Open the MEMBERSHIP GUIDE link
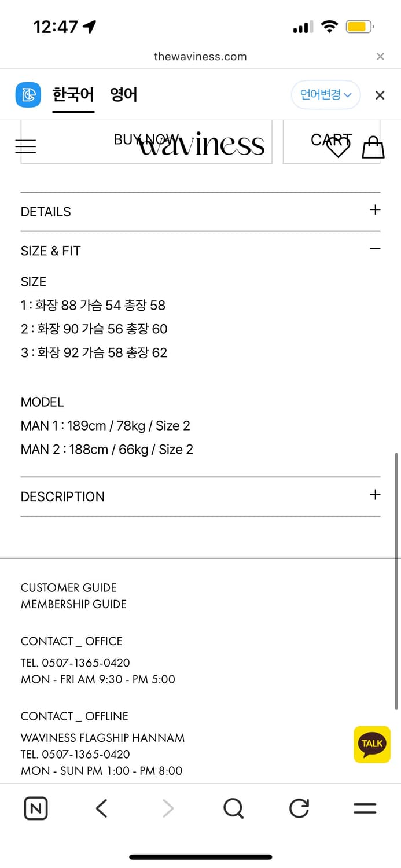401x868 pixels. point(73,604)
